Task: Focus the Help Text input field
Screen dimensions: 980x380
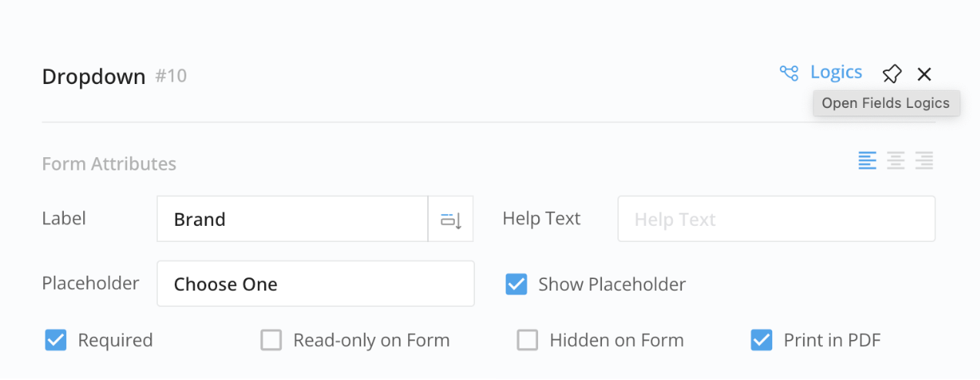Action: pos(776,220)
